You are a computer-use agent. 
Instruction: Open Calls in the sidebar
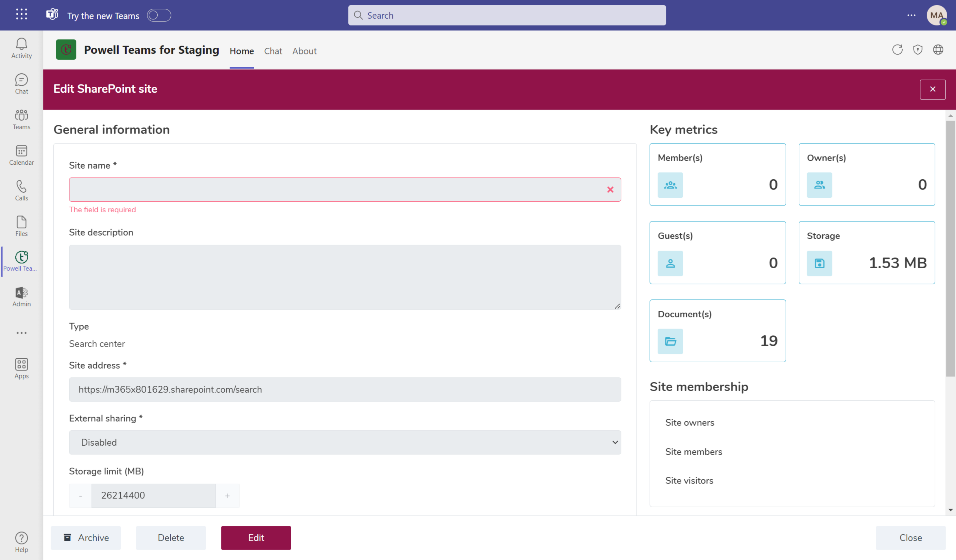[x=22, y=191]
